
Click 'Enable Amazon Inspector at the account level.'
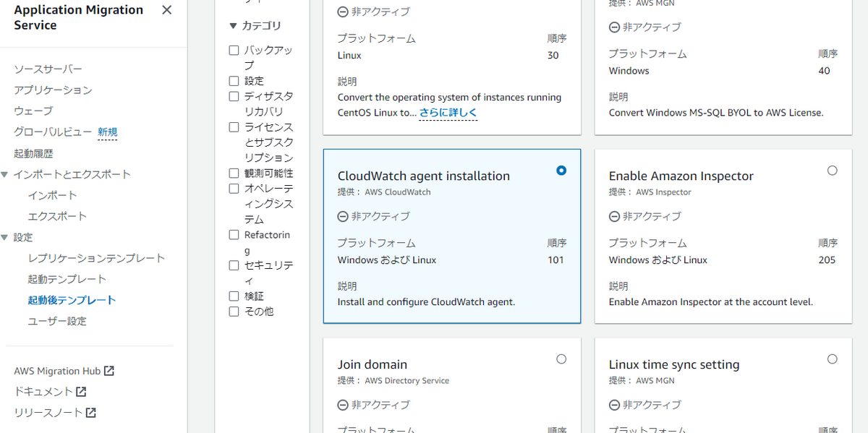pyautogui.click(x=711, y=302)
